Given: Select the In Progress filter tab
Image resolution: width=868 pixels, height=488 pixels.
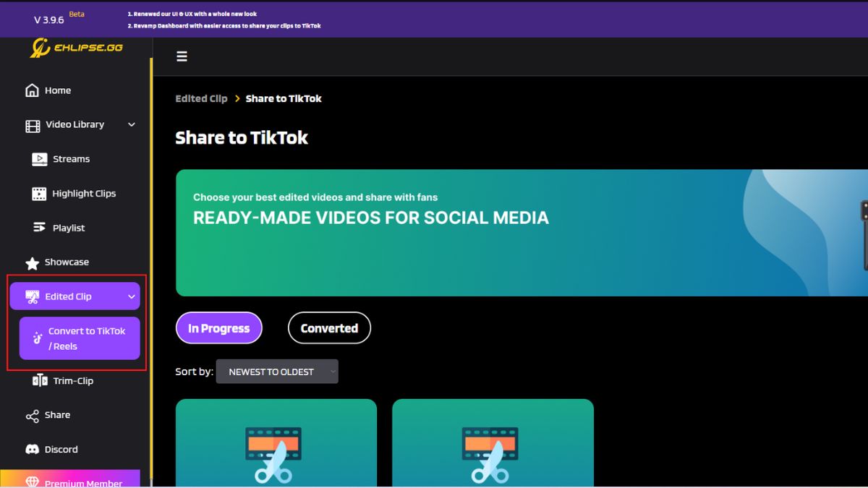Looking at the screenshot, I should pyautogui.click(x=218, y=328).
